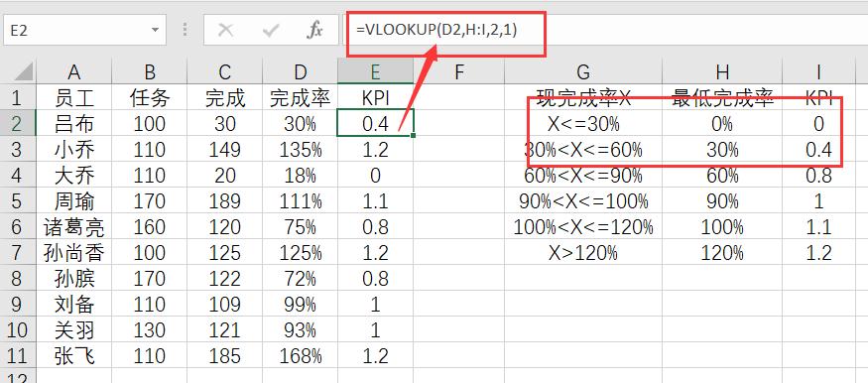Click the task value 160
868x383 pixels.
[150, 226]
